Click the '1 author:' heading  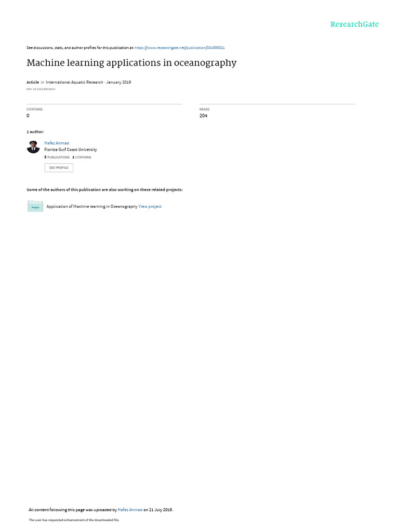[x=35, y=131]
